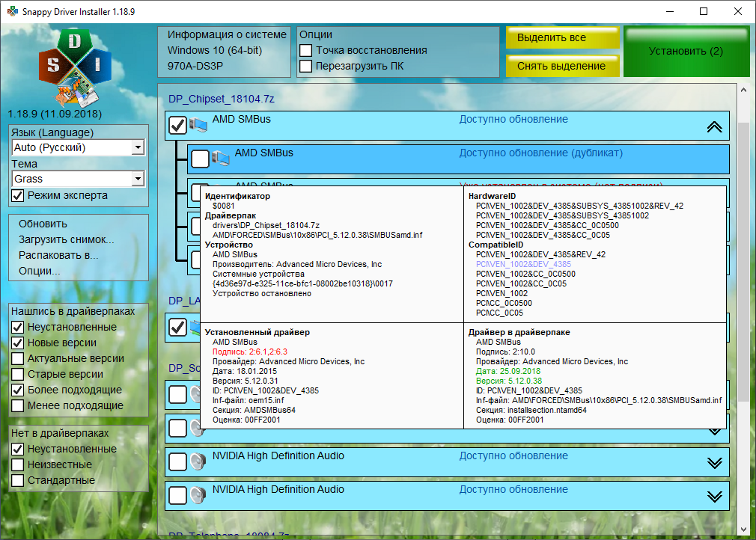Screen dimensions: 756x540
Task: Open Load snapshot (Загрузить снимок) item
Action: (67, 240)
